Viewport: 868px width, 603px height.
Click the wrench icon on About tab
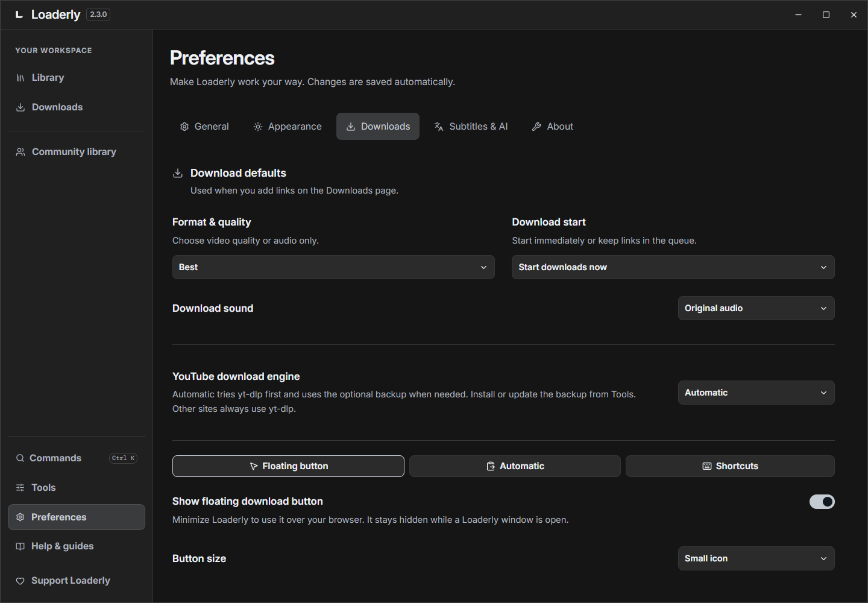point(536,127)
